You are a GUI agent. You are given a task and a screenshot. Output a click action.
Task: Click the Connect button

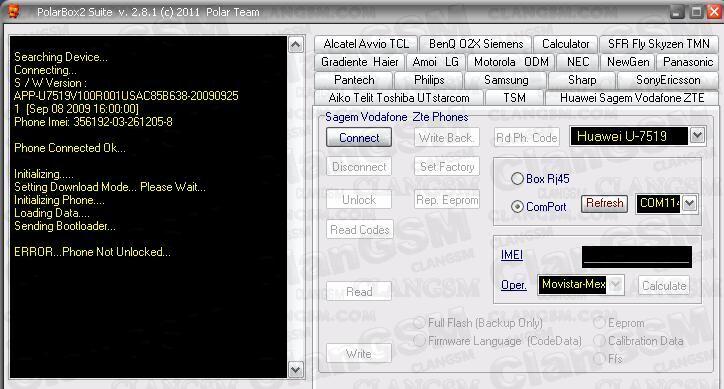pos(359,138)
